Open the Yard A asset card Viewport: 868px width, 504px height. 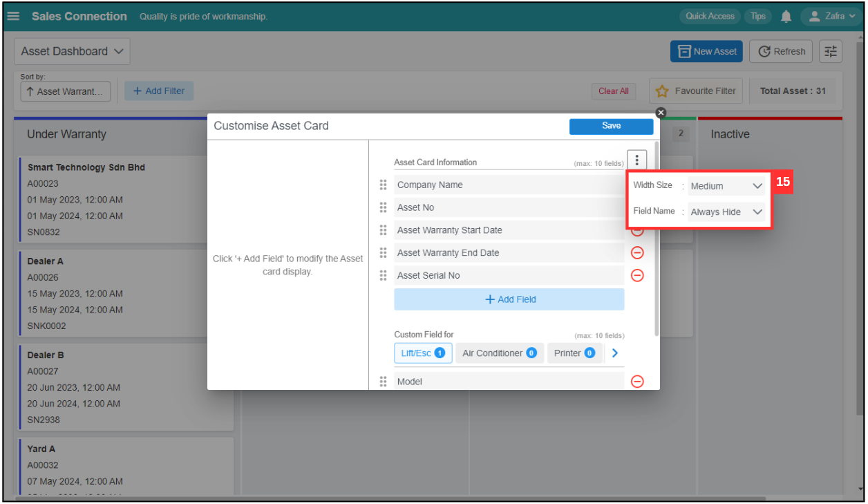click(126, 467)
